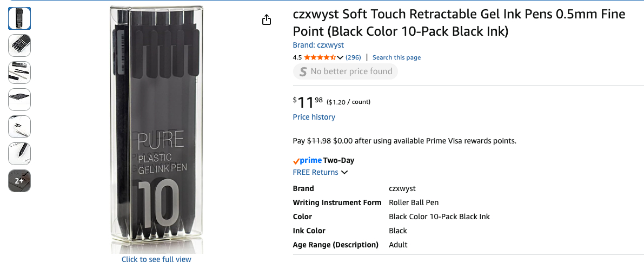Expand the rating dropdown chevron beside the stars
The width and height of the screenshot is (644, 262).
[340, 58]
